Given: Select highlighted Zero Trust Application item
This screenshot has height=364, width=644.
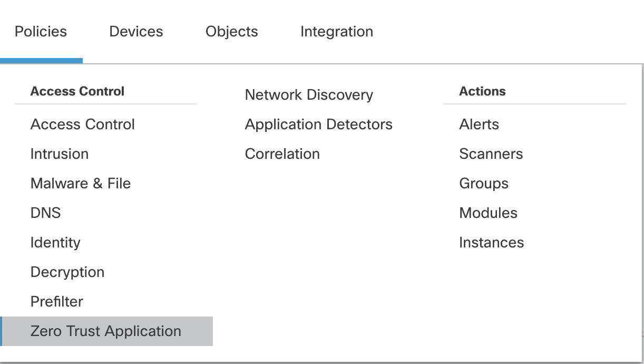Looking at the screenshot, I should [x=106, y=331].
